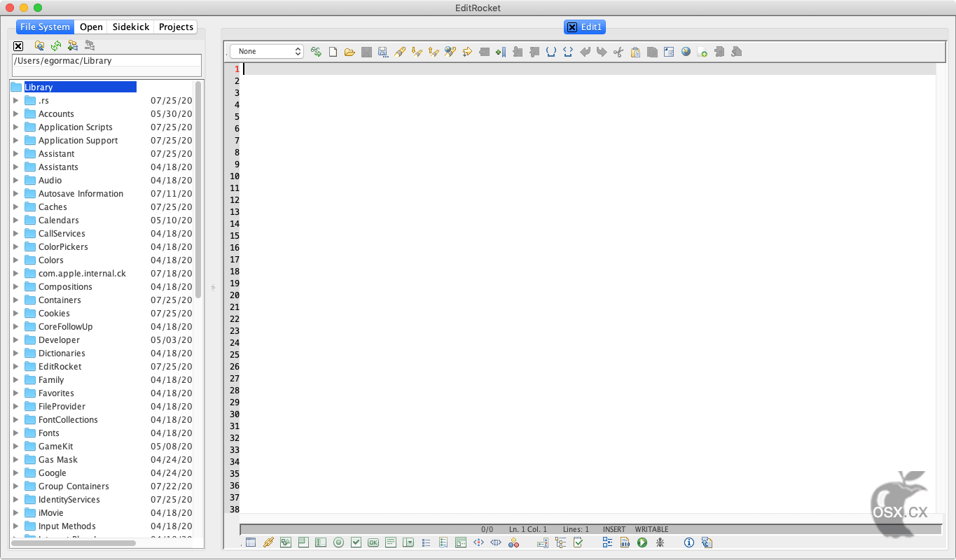
Task: Expand the Caches folder tree node
Action: point(16,206)
